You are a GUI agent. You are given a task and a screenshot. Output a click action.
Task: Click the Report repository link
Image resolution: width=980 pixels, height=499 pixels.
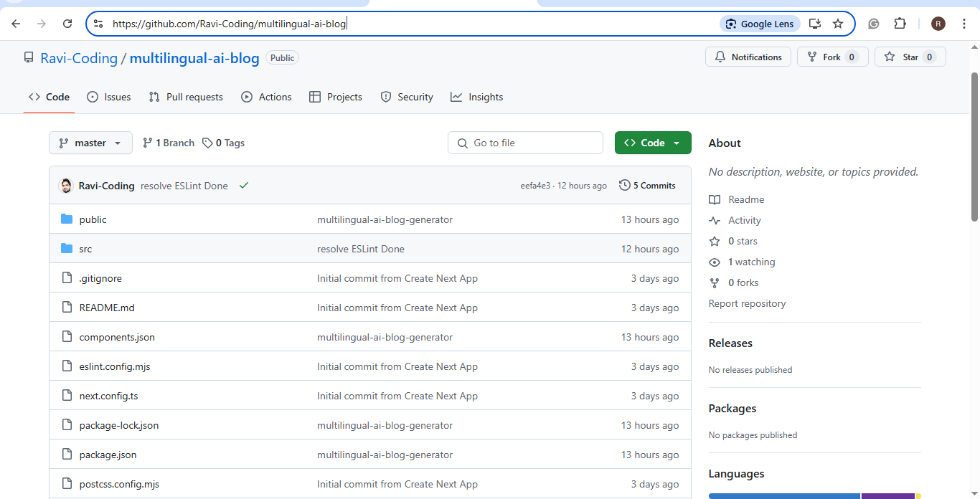(x=747, y=303)
